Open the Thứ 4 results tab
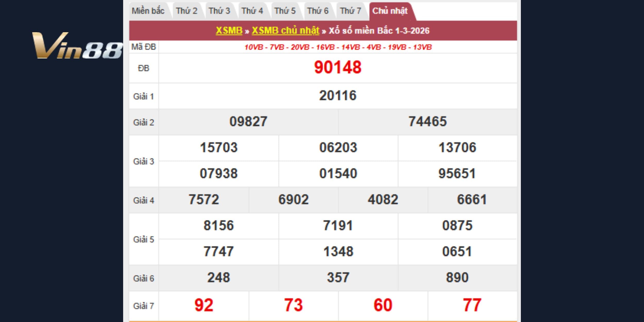This screenshot has width=644, height=322. pyautogui.click(x=252, y=11)
